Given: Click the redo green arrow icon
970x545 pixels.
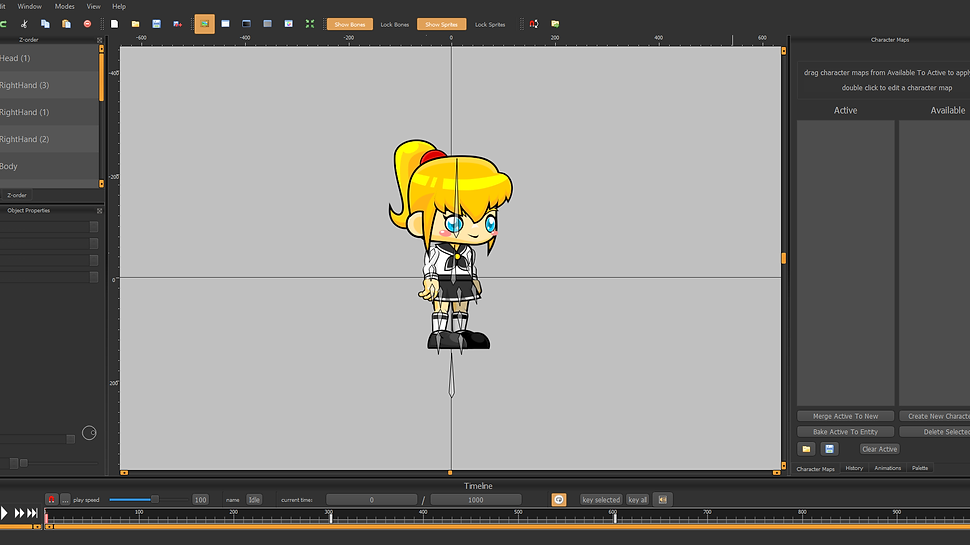Looking at the screenshot, I should (x=3, y=24).
